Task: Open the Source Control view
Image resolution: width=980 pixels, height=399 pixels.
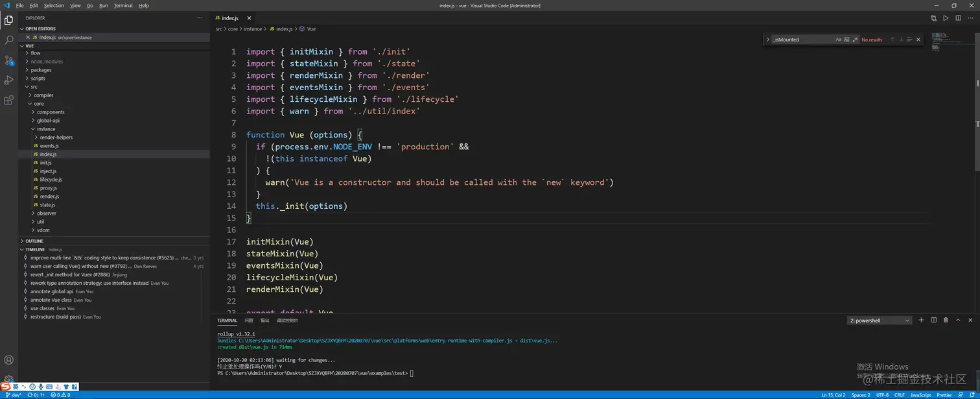Action: click(x=9, y=60)
